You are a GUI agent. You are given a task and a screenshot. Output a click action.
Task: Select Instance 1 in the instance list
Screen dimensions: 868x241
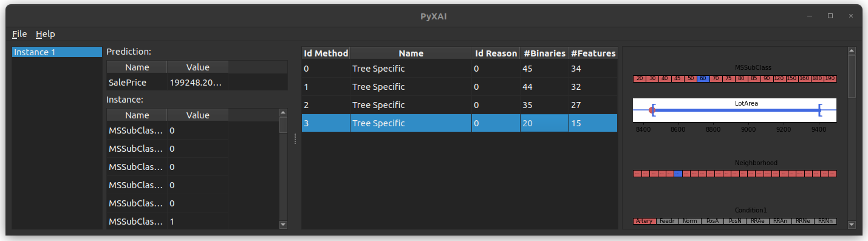pos(57,52)
